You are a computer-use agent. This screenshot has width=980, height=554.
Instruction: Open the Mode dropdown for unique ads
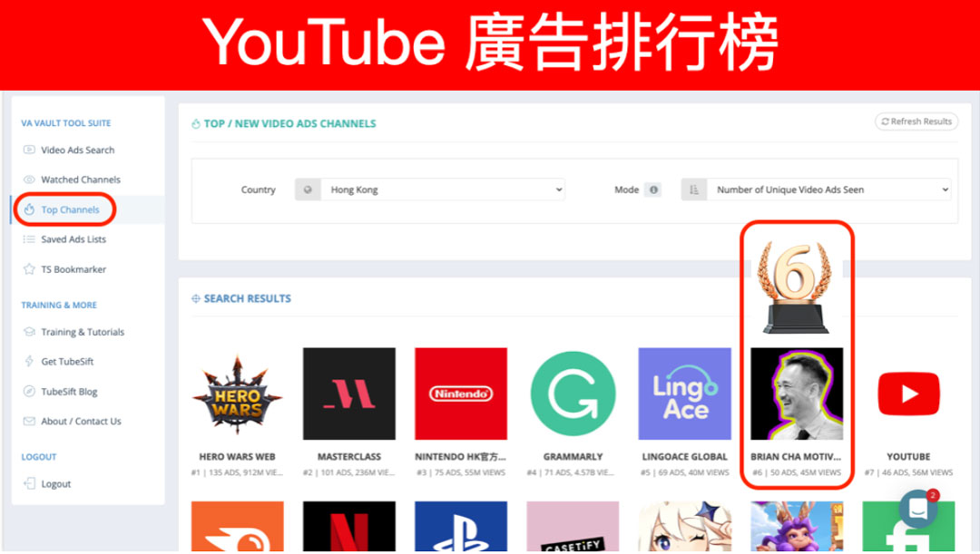pos(828,190)
